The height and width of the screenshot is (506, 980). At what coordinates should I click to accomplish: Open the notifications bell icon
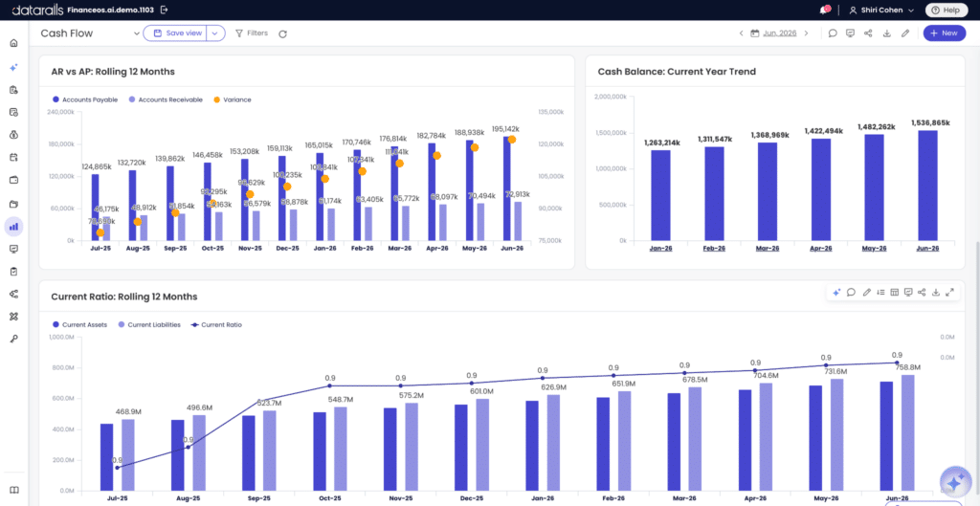coord(825,10)
